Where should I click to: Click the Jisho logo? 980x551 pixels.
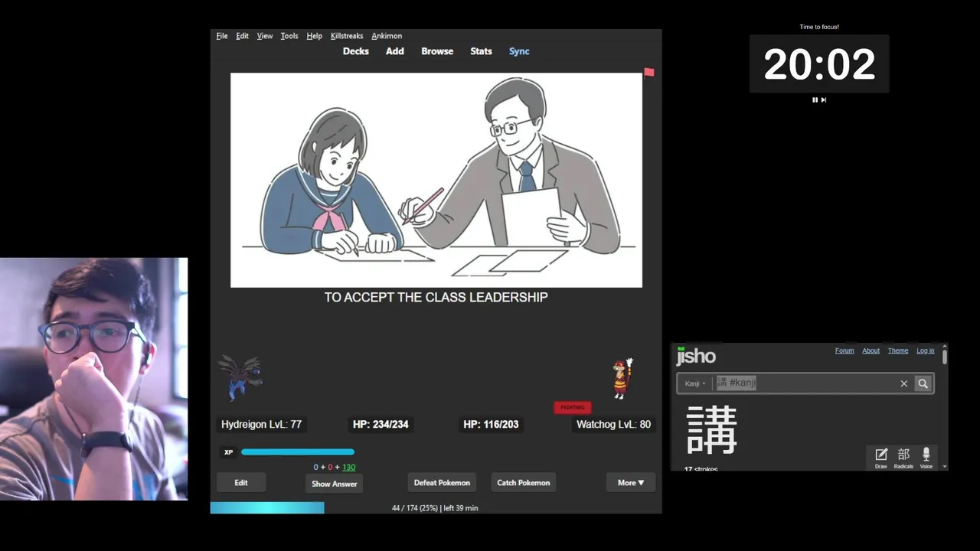(x=696, y=356)
